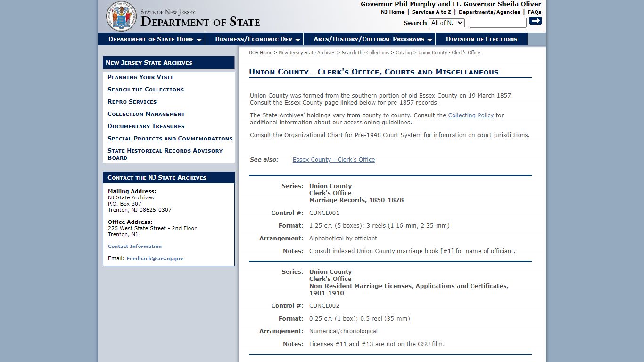Image resolution: width=644 pixels, height=362 pixels.
Task: Open Collection Management sidebar item
Action: click(x=146, y=114)
